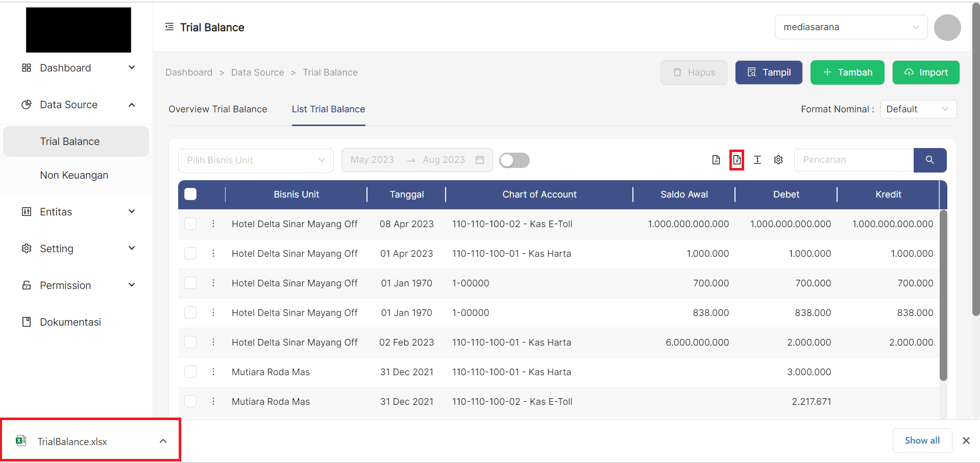Open Non Keuangan sidebar menu item
980x463 pixels.
[74, 175]
